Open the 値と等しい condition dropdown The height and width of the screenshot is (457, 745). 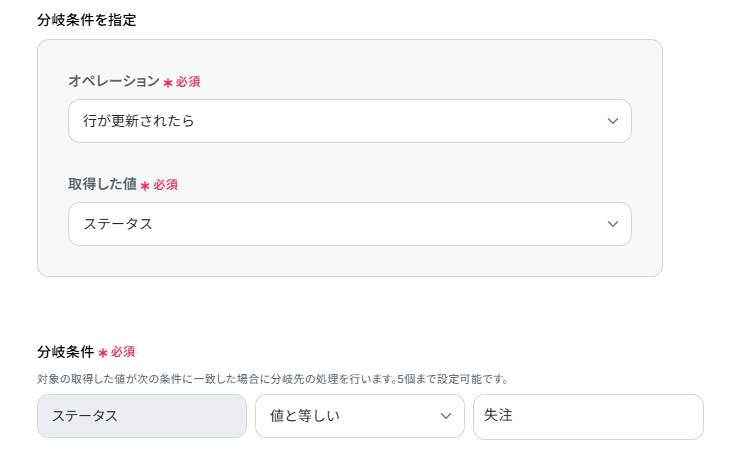[359, 416]
